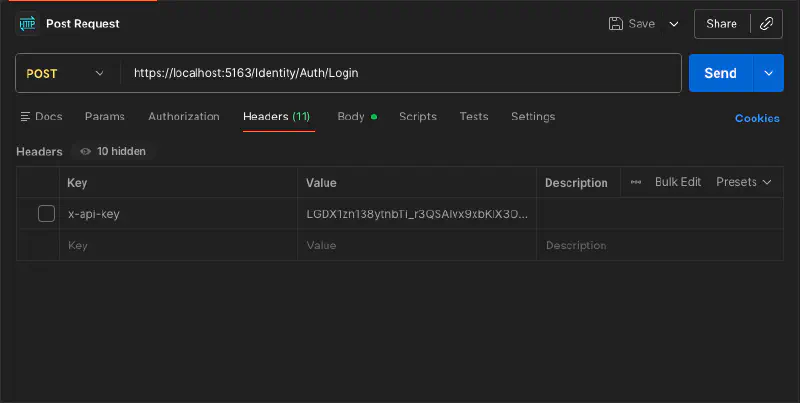
Task: Click the empty Value placeholder field
Action: [x=417, y=245]
